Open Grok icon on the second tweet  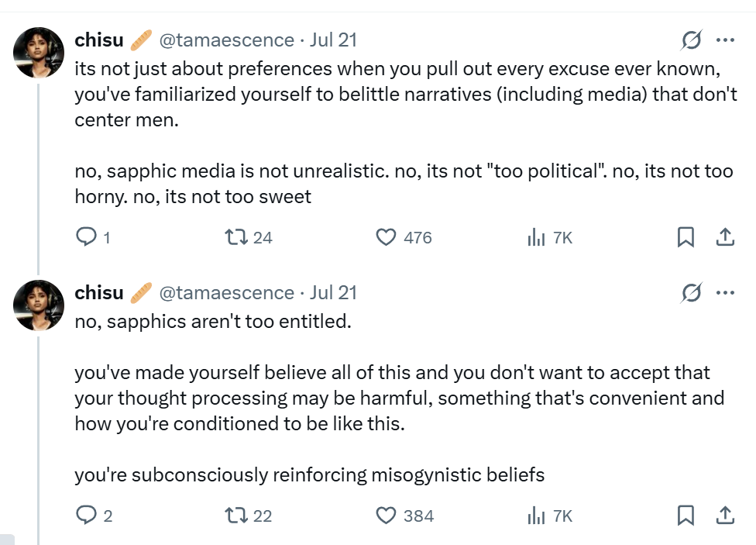pyautogui.click(x=691, y=292)
